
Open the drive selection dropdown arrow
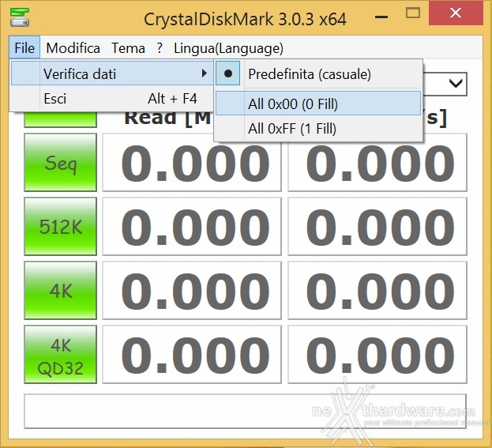click(x=456, y=84)
